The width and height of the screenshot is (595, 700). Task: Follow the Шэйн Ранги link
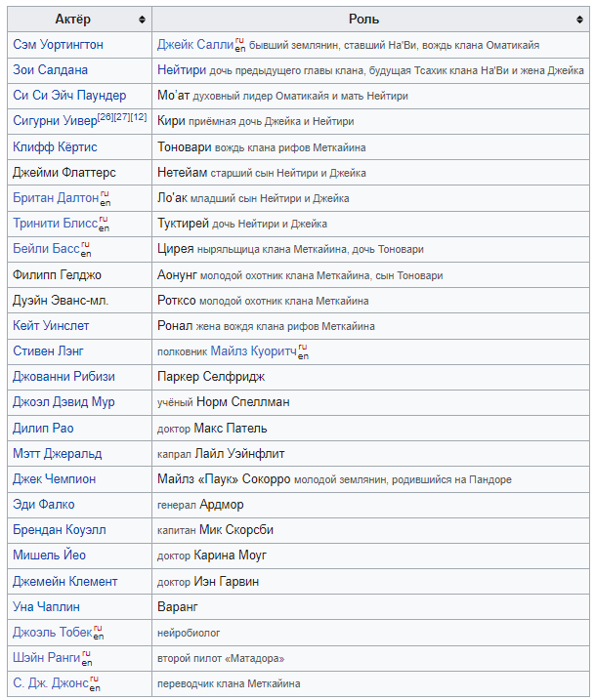(47, 658)
